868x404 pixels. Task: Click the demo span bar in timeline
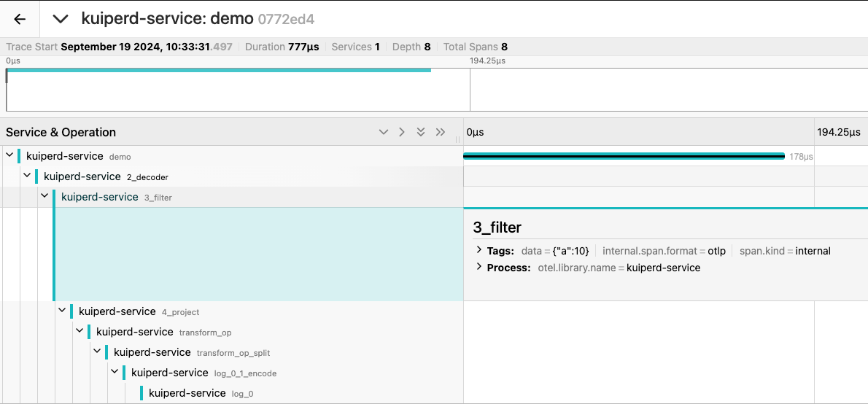click(x=624, y=157)
